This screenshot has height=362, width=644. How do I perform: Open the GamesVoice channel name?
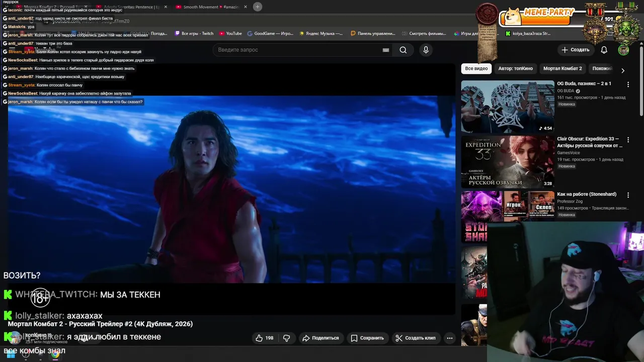click(x=569, y=153)
